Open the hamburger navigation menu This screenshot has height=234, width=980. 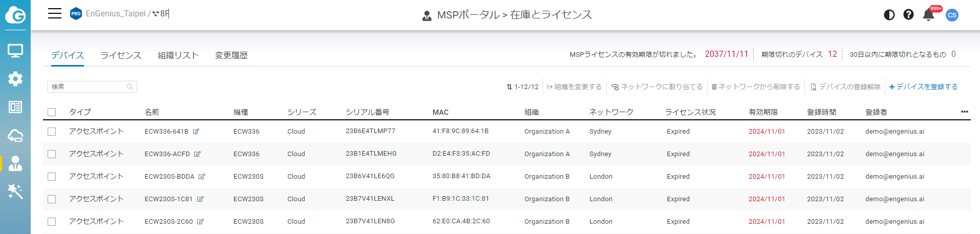55,14
